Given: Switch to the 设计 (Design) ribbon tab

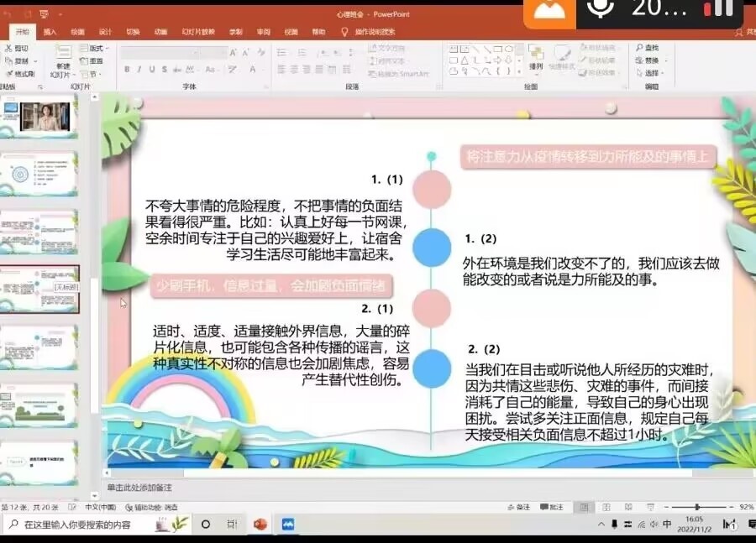Looking at the screenshot, I should click(x=105, y=32).
